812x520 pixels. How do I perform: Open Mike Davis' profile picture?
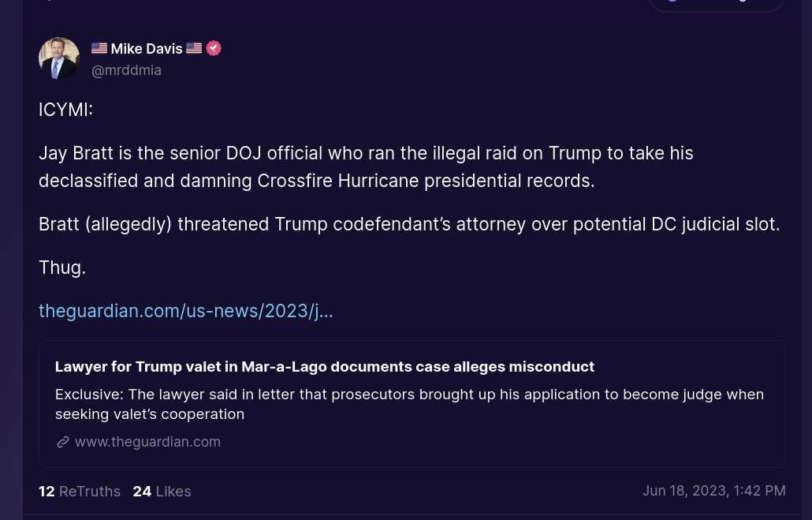click(59, 58)
